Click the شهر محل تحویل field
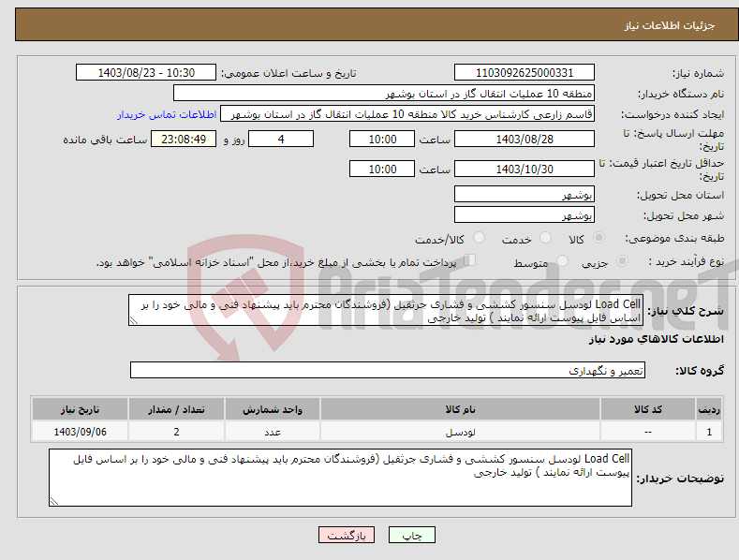The width and height of the screenshot is (739, 560). tap(525, 214)
